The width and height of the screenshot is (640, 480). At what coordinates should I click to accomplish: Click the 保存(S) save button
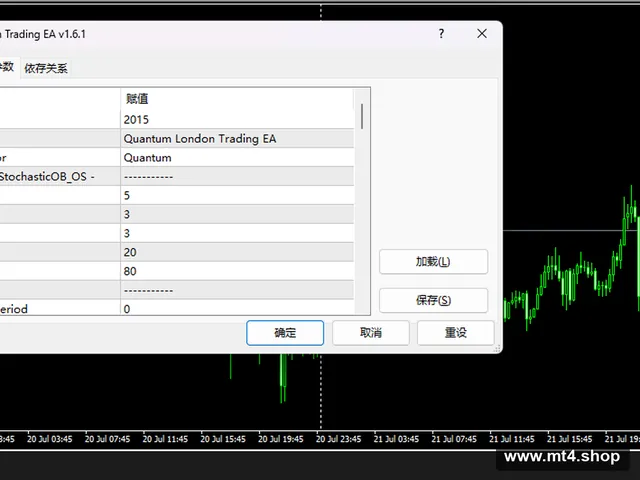tap(433, 300)
